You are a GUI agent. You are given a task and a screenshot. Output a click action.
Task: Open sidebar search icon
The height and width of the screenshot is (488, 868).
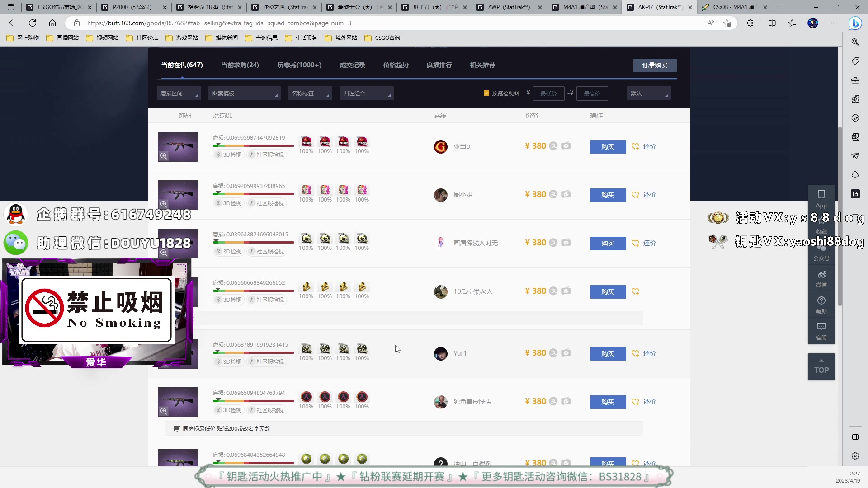click(x=855, y=42)
